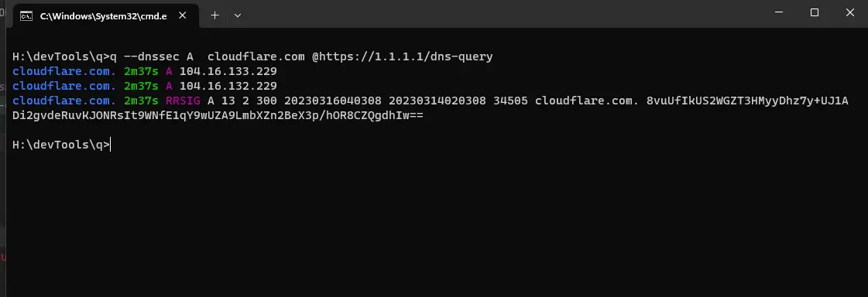Viewport: 868px width, 297px height.
Task: Click the empty title bar area
Action: [x=498, y=13]
